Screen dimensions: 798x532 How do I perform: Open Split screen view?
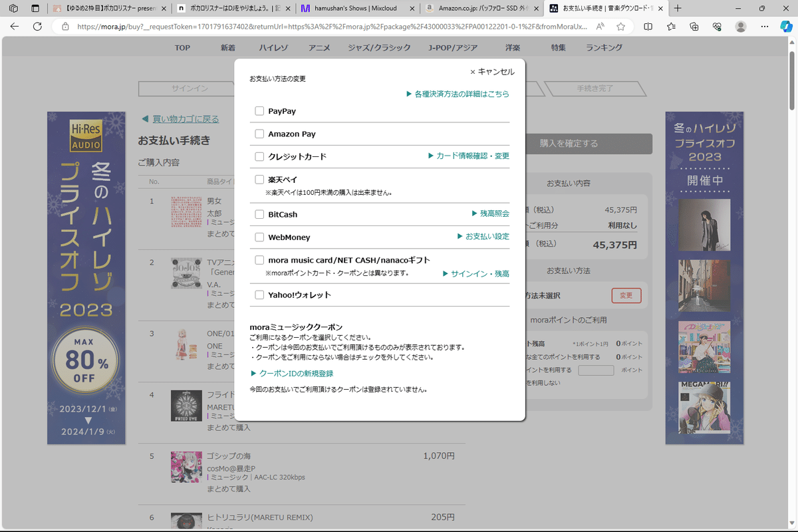648,27
